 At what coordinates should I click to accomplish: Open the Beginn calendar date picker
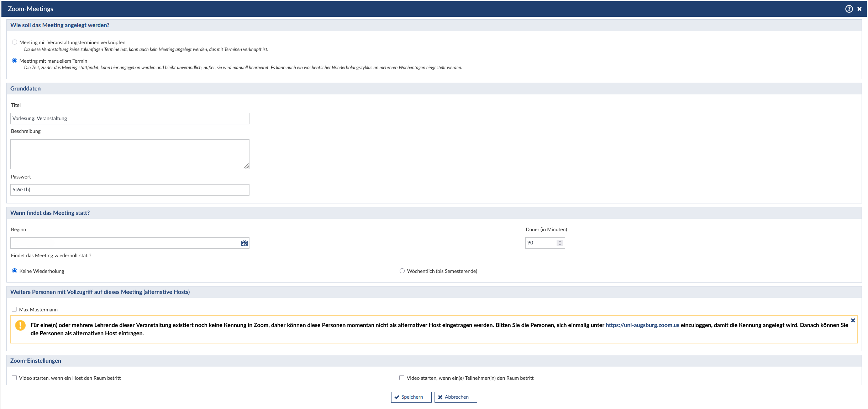pyautogui.click(x=244, y=243)
